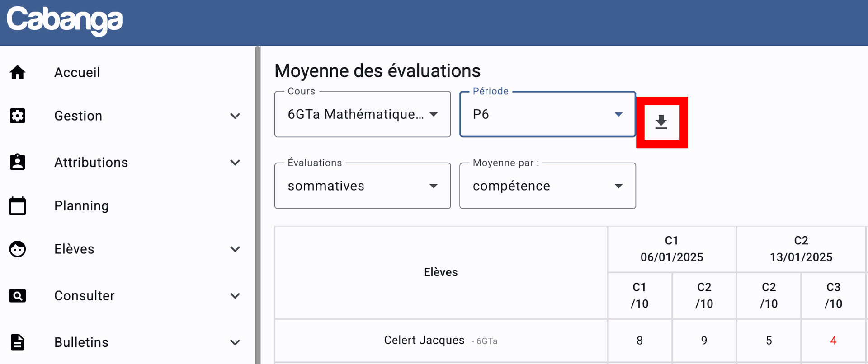The width and height of the screenshot is (868, 364).
Task: Click the Gestion gear icon
Action: click(18, 116)
